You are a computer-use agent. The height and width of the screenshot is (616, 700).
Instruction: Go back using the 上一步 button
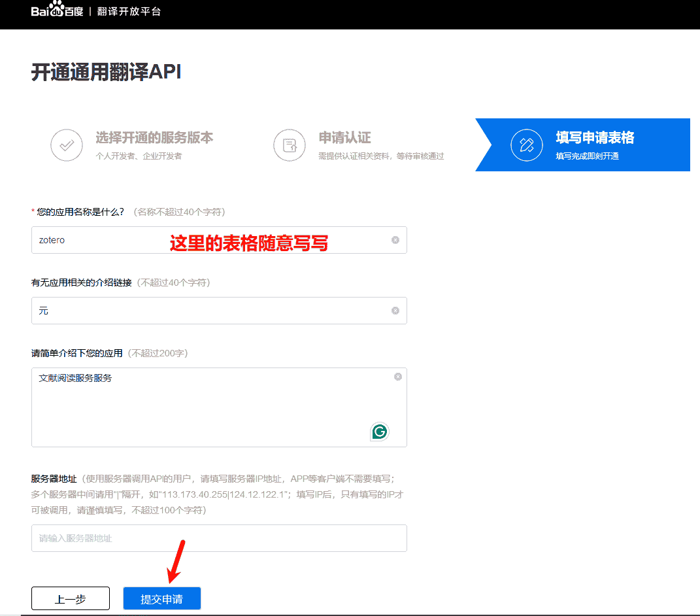tap(70, 598)
